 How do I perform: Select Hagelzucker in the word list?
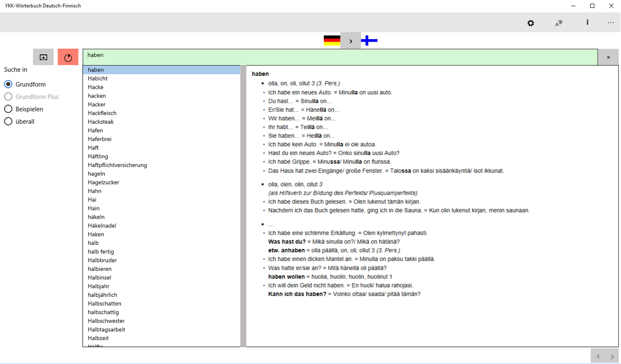pyautogui.click(x=162, y=182)
